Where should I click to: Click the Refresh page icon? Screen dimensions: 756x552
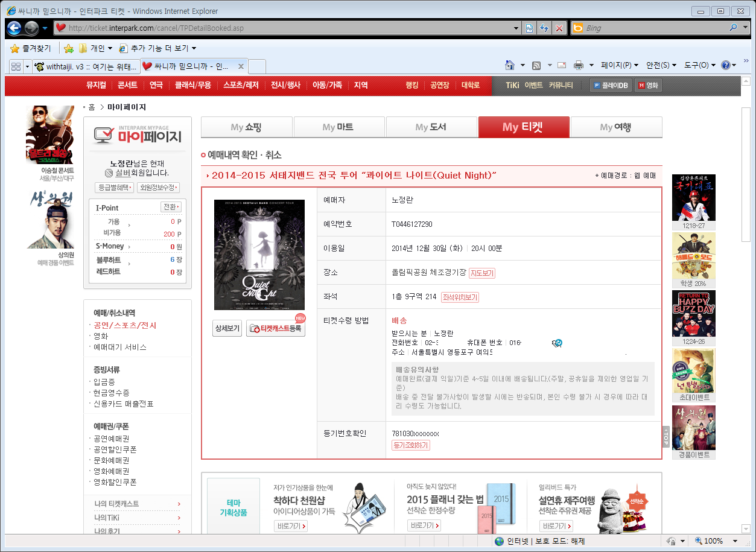(544, 28)
